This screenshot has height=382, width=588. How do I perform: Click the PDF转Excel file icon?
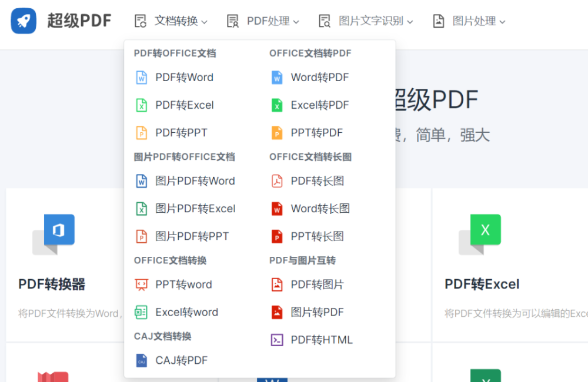pyautogui.click(x=141, y=105)
